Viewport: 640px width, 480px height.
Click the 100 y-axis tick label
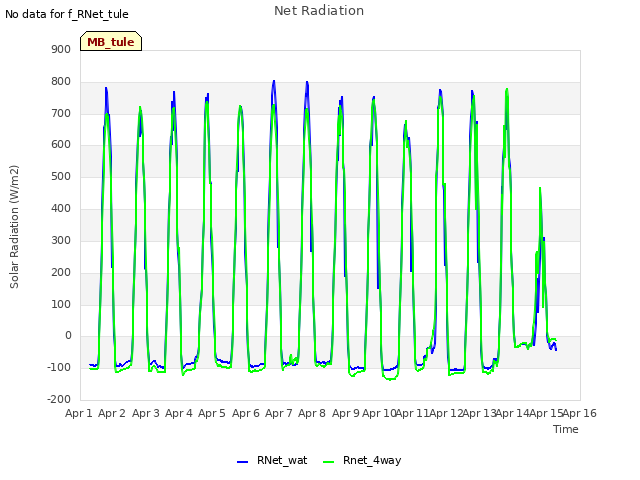point(61,304)
